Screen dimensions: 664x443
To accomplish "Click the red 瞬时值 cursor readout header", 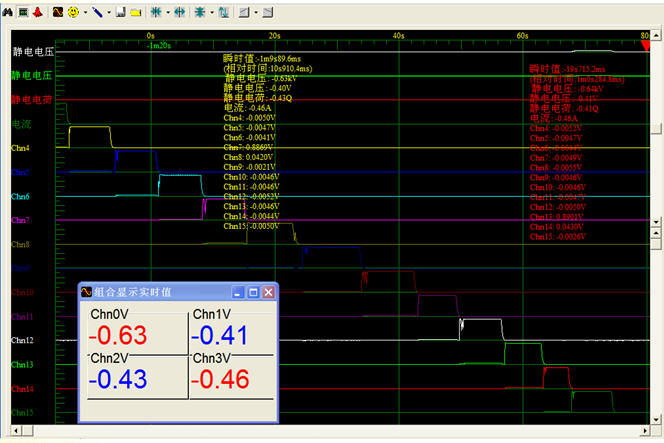I will 567,69.
